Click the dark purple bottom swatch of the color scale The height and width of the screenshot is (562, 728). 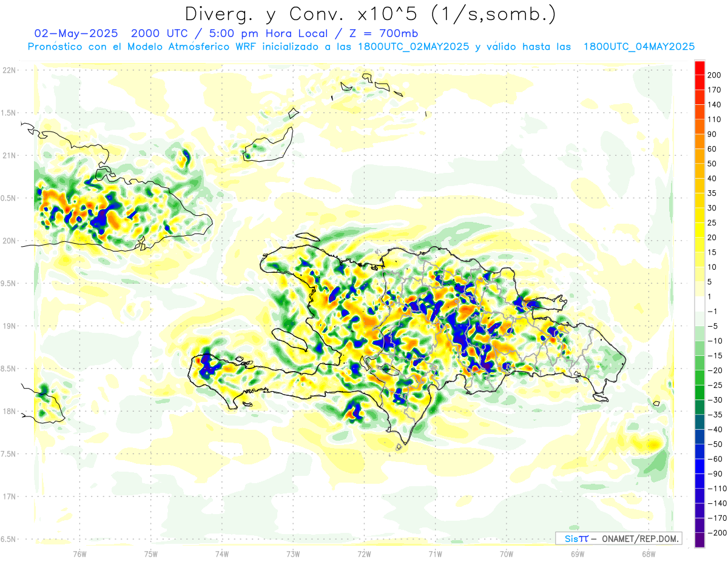tap(699, 540)
